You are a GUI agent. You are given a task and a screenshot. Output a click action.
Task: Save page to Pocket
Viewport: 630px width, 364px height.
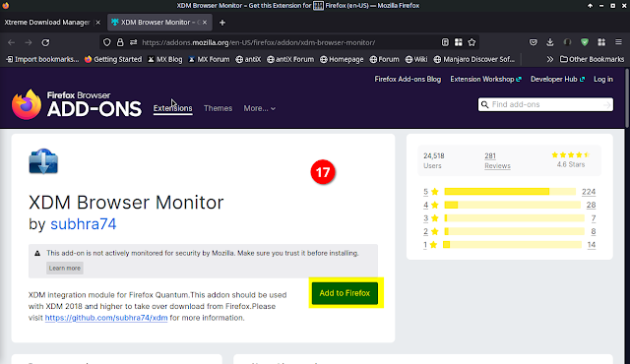coord(534,42)
